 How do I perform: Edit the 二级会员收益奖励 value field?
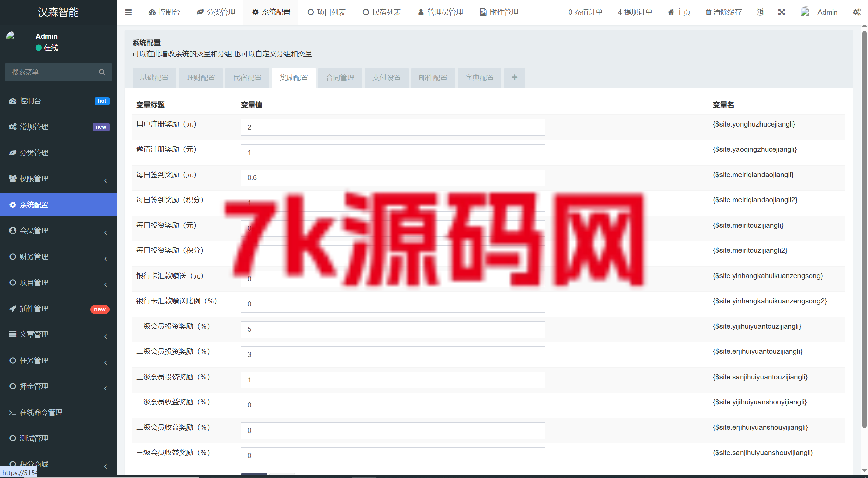click(393, 431)
